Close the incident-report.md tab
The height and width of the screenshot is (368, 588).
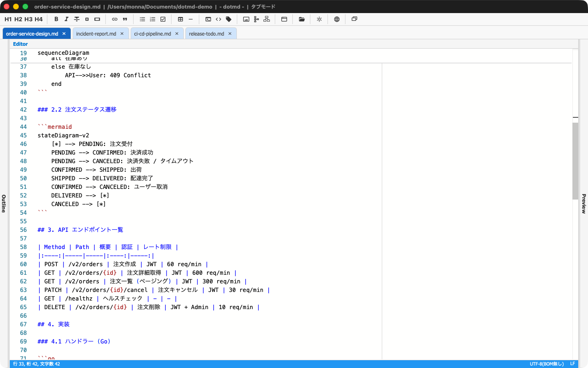pos(122,34)
